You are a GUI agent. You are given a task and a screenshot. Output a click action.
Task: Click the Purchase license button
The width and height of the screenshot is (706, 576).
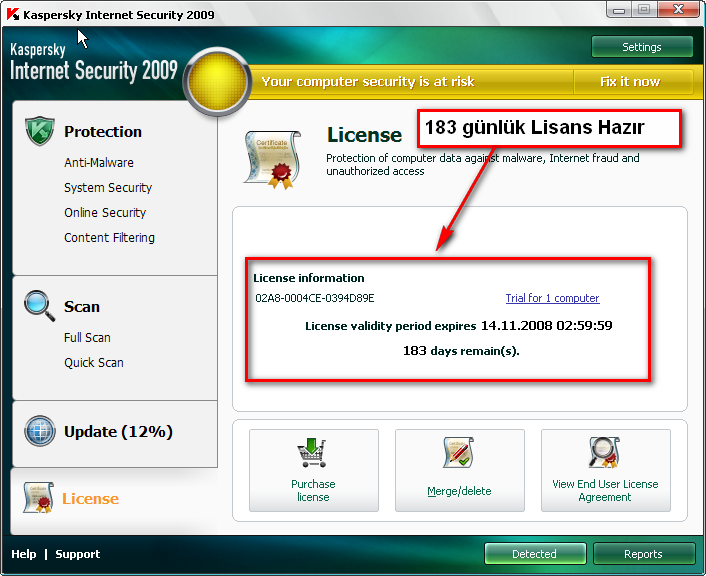click(314, 470)
